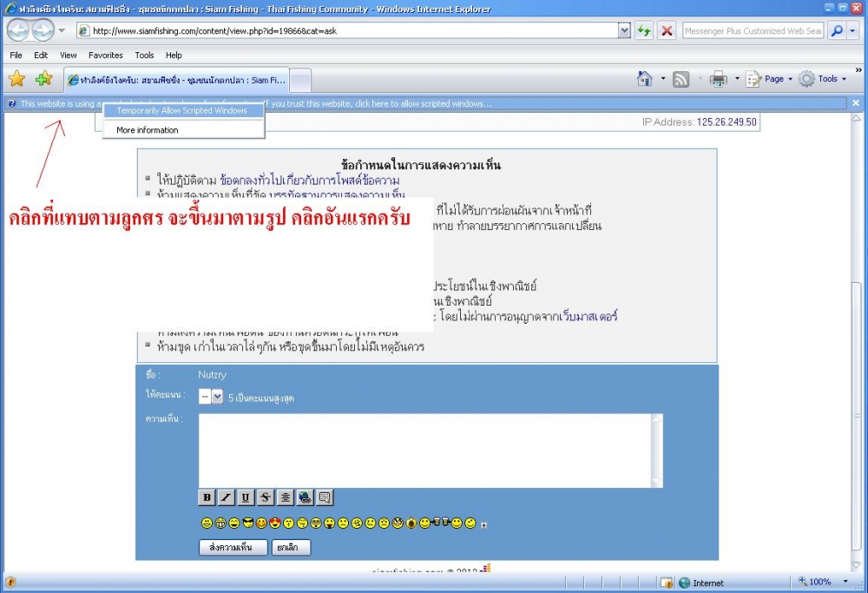Expand more emoticons with the plus icon

[x=483, y=525]
